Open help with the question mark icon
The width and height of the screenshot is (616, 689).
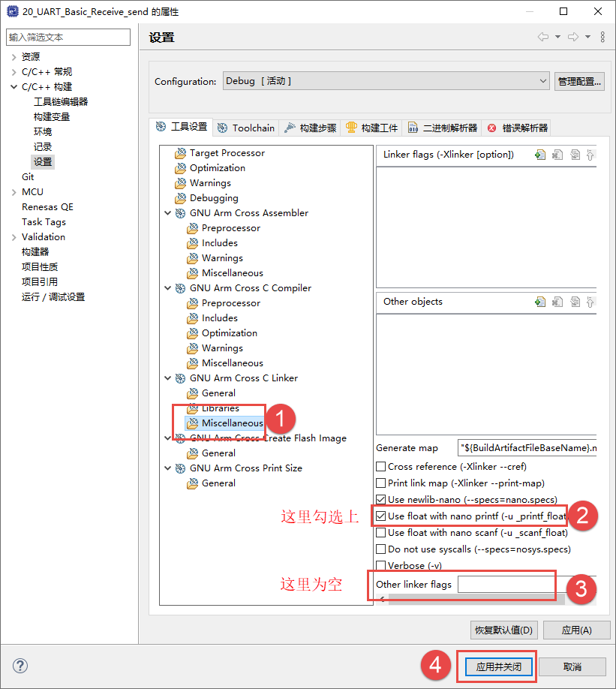tap(20, 666)
